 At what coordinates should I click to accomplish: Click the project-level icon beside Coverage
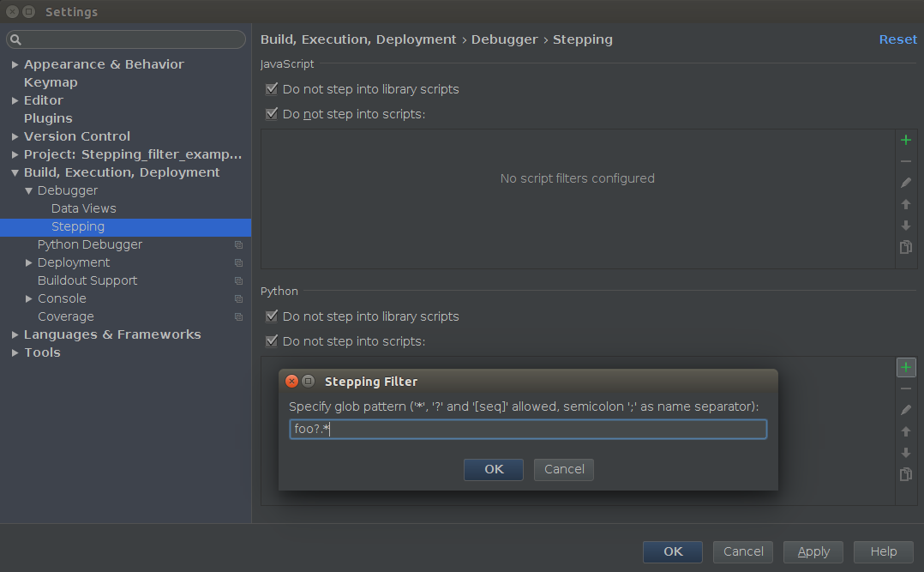238,316
